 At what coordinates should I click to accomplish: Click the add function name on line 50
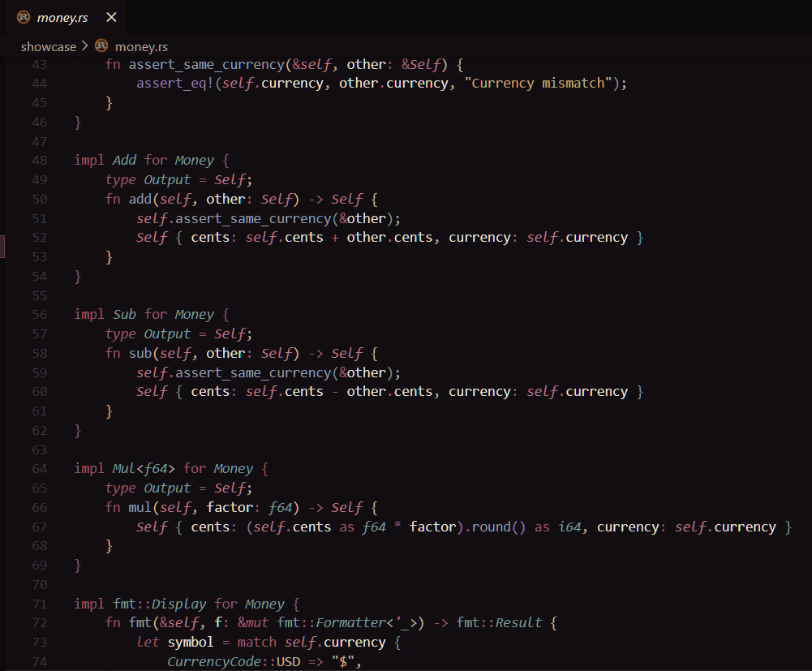[x=140, y=200]
